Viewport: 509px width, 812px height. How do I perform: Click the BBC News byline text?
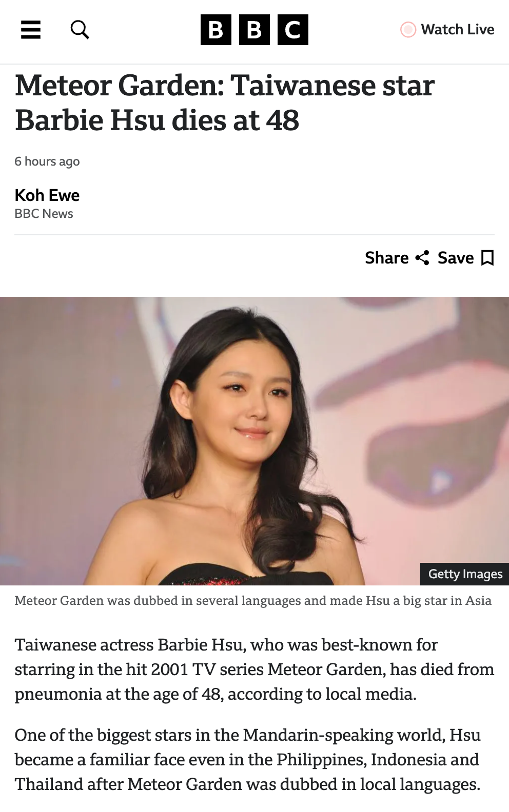click(44, 214)
